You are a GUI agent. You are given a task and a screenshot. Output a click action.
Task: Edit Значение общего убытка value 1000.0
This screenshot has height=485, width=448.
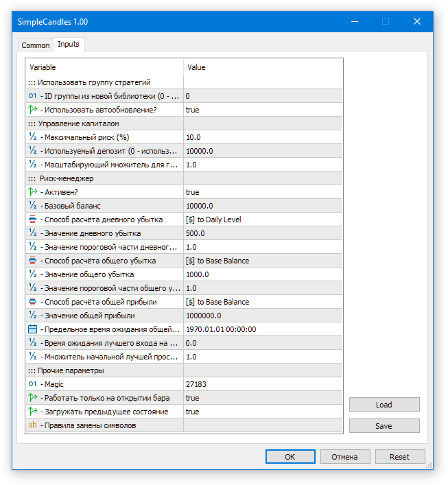[263, 274]
